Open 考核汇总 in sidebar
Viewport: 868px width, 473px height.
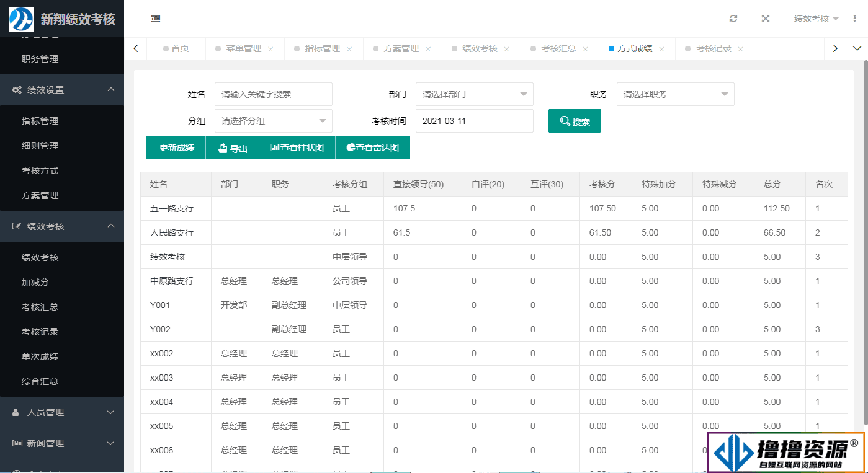pyautogui.click(x=62, y=307)
